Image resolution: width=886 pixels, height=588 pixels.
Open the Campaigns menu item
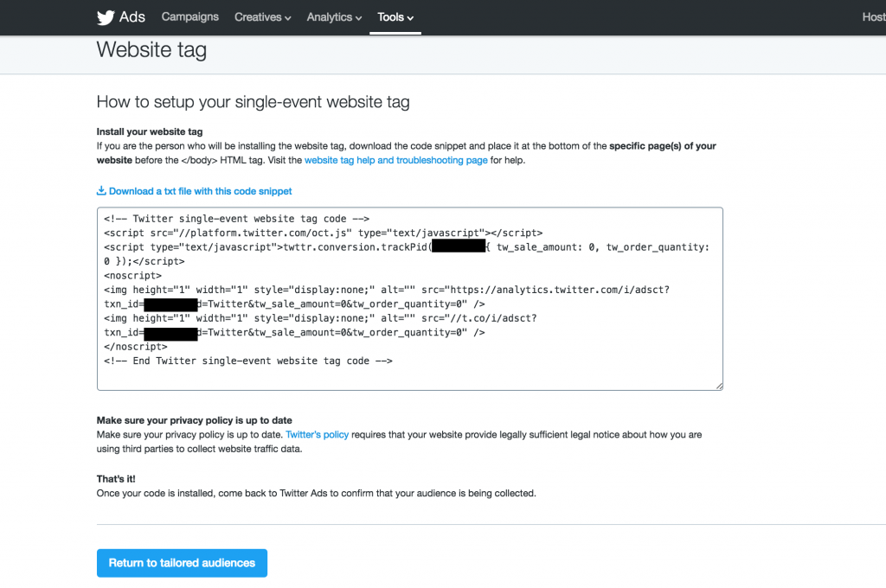coord(189,17)
